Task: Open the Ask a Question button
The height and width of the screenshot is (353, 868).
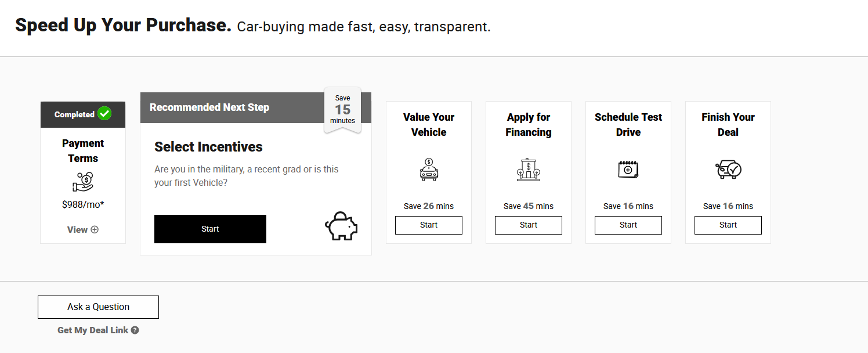Action: click(x=98, y=307)
